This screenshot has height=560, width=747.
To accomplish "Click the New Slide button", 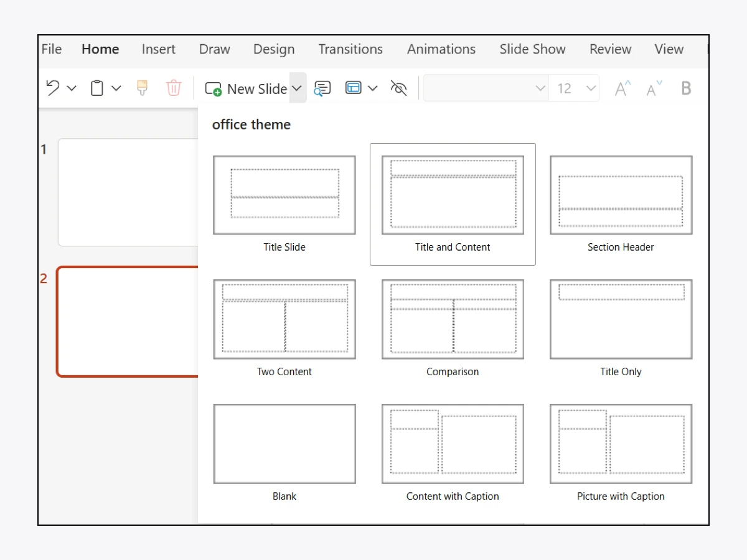I will click(x=246, y=89).
